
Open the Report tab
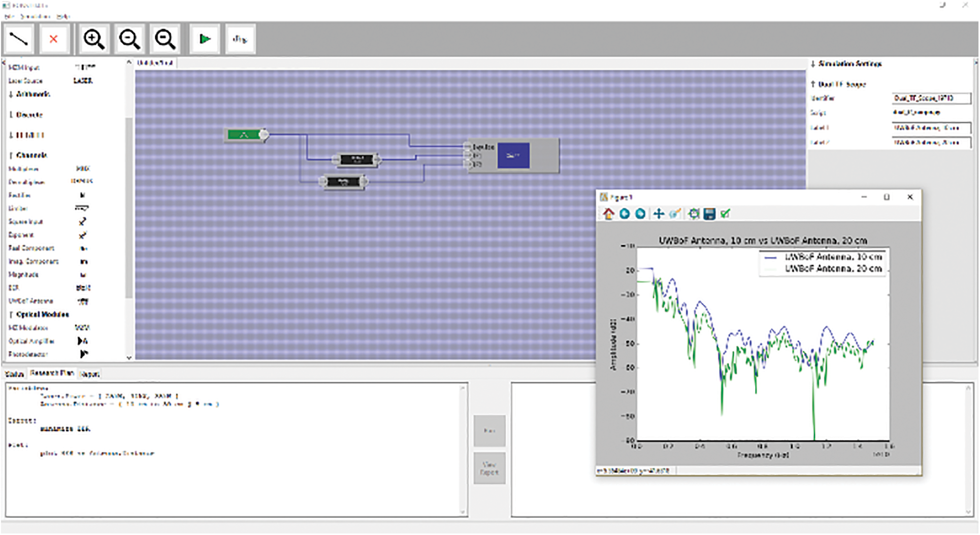click(x=90, y=374)
